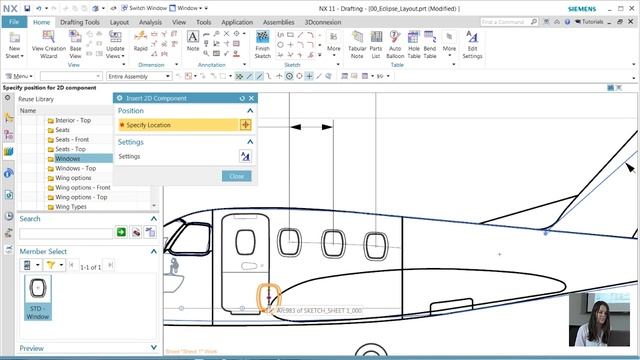
Task: Switch to the 3Dconnexion tab
Action: [323, 22]
